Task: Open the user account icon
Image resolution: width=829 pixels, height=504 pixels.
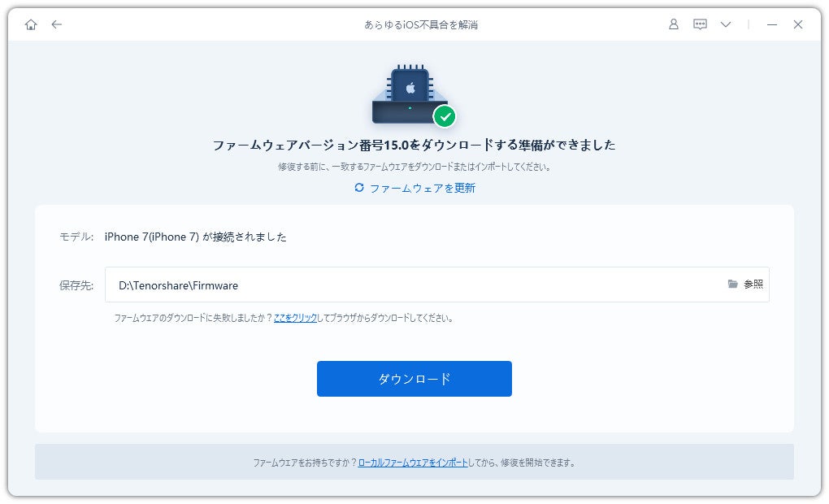Action: coord(674,24)
